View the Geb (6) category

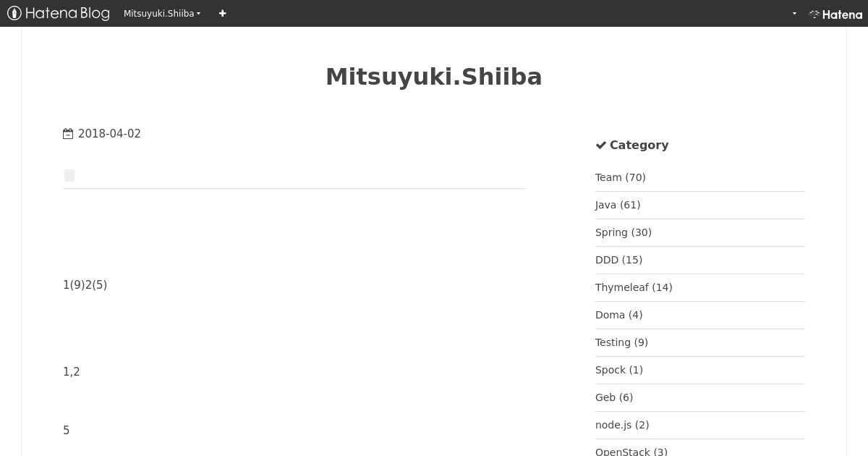point(613,397)
